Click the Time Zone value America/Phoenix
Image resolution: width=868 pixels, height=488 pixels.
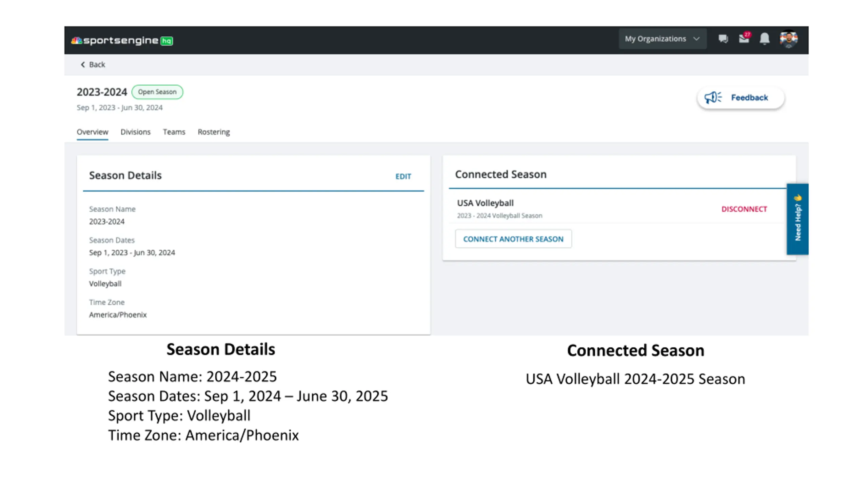point(118,315)
